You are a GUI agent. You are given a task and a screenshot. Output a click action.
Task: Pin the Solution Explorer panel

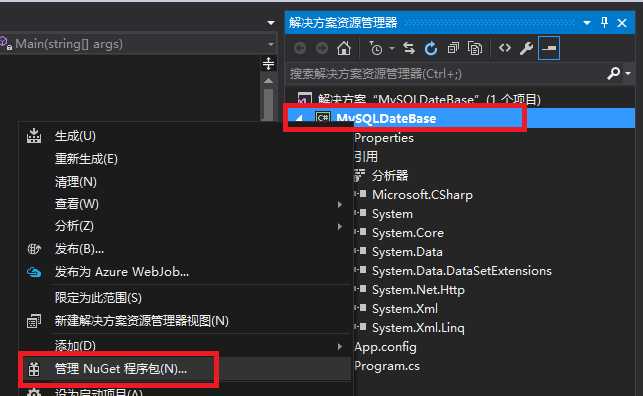(604, 23)
